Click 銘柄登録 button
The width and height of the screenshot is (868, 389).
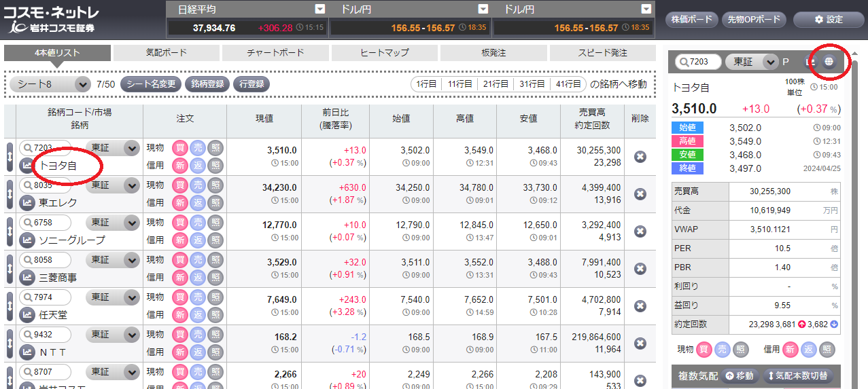(207, 84)
